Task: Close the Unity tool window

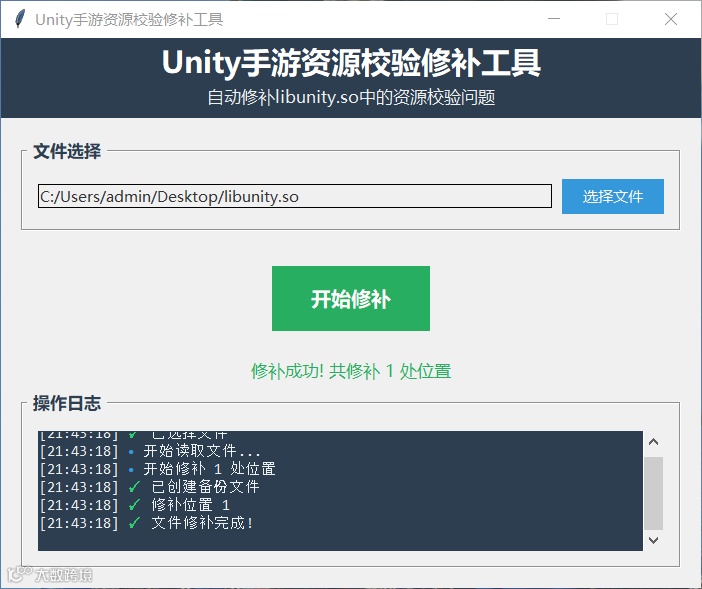Action: [671, 19]
